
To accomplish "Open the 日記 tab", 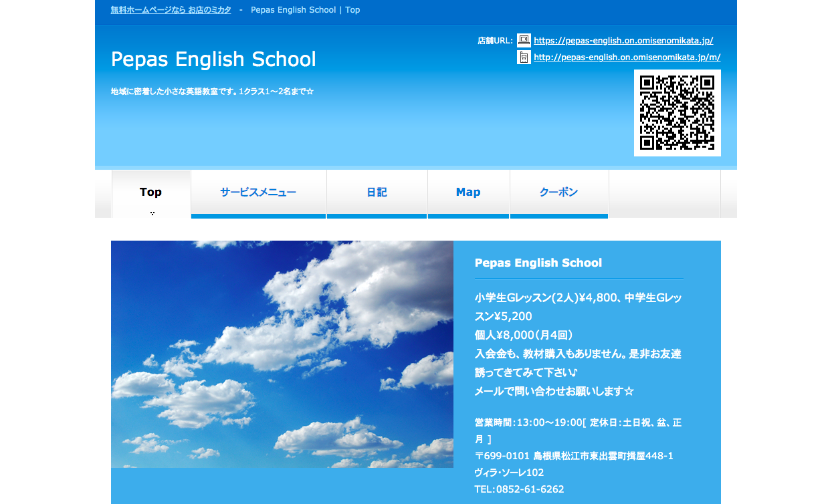I will [x=377, y=194].
